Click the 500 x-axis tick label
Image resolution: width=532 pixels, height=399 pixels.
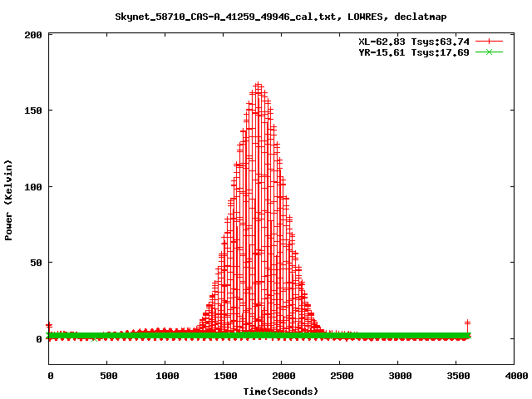pyautogui.click(x=109, y=376)
